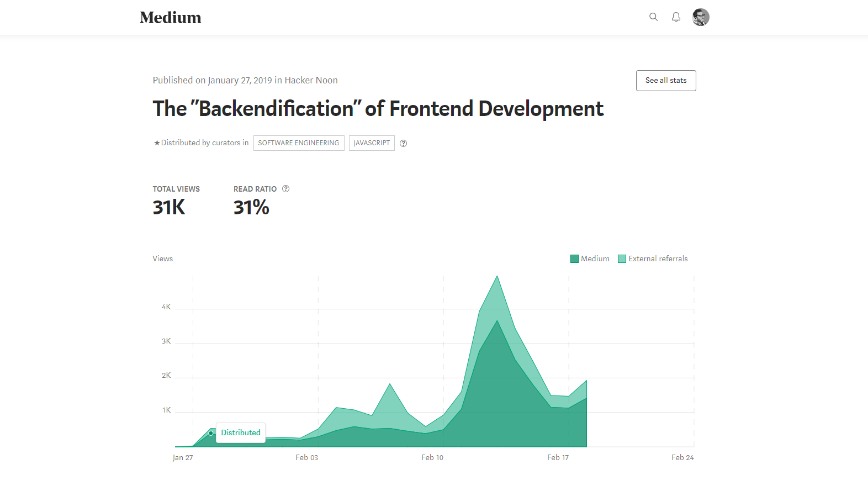868x496 pixels.
Task: Click the Feb 17 axis label
Action: [x=558, y=457]
